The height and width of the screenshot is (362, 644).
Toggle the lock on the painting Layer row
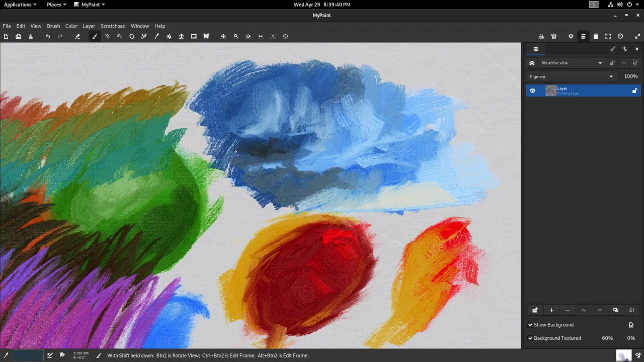tap(634, 90)
